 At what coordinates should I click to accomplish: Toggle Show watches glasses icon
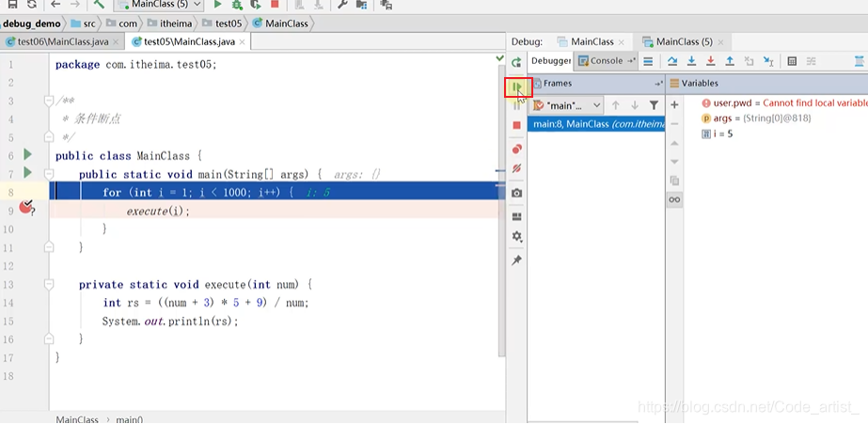click(x=674, y=200)
